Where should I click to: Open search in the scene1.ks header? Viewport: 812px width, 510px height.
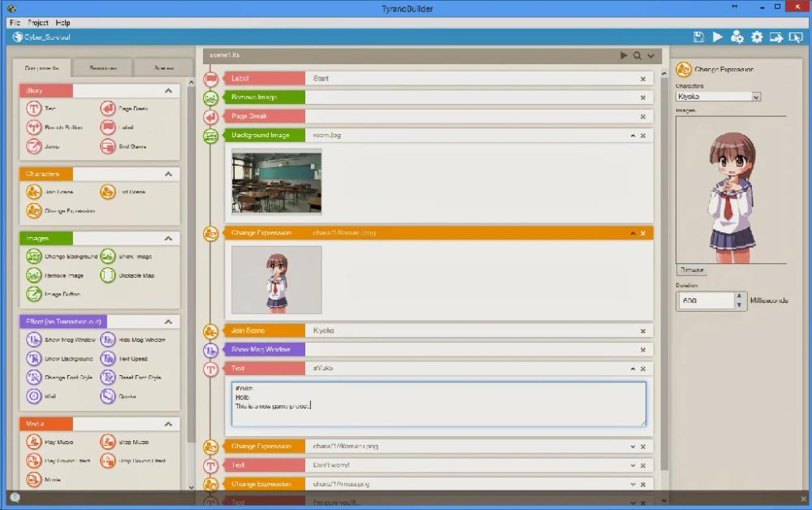[x=637, y=55]
